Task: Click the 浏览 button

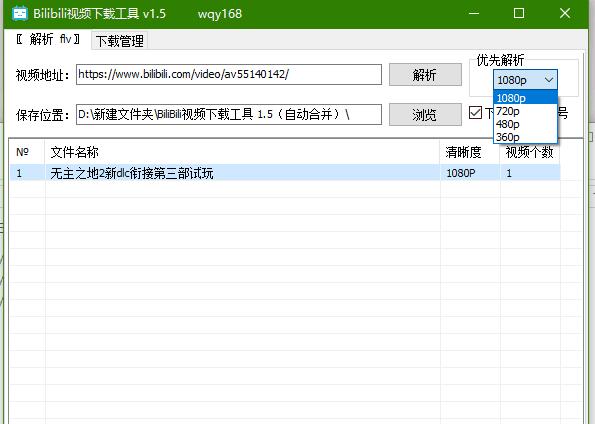Action: tap(425, 114)
